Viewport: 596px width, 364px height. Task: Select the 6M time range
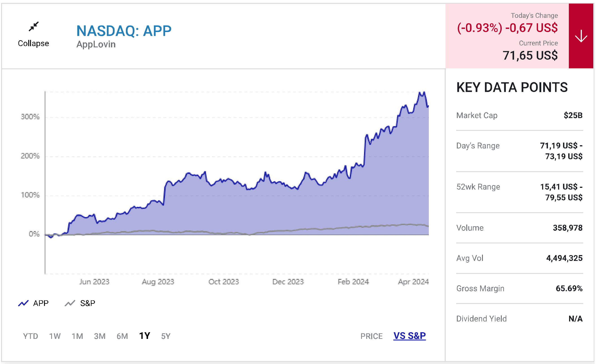coord(122,336)
